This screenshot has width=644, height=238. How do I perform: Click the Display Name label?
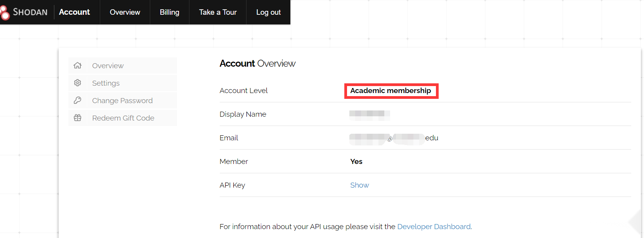(243, 114)
